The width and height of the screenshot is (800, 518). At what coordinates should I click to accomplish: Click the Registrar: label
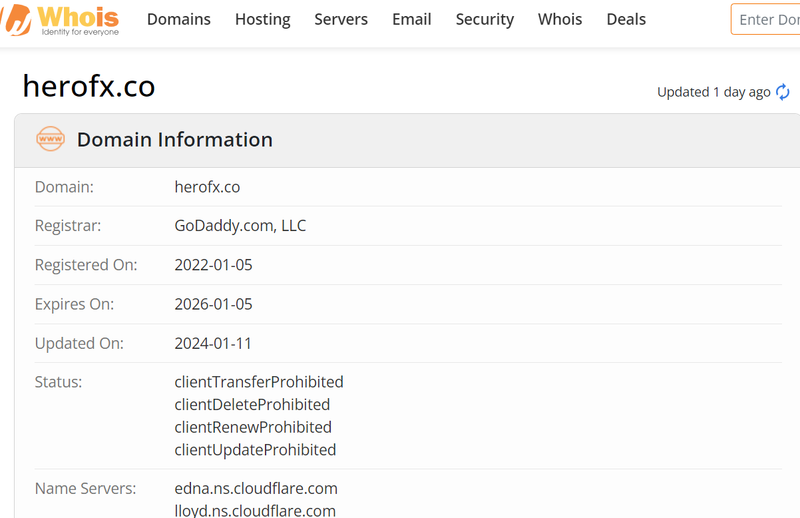pyautogui.click(x=68, y=226)
